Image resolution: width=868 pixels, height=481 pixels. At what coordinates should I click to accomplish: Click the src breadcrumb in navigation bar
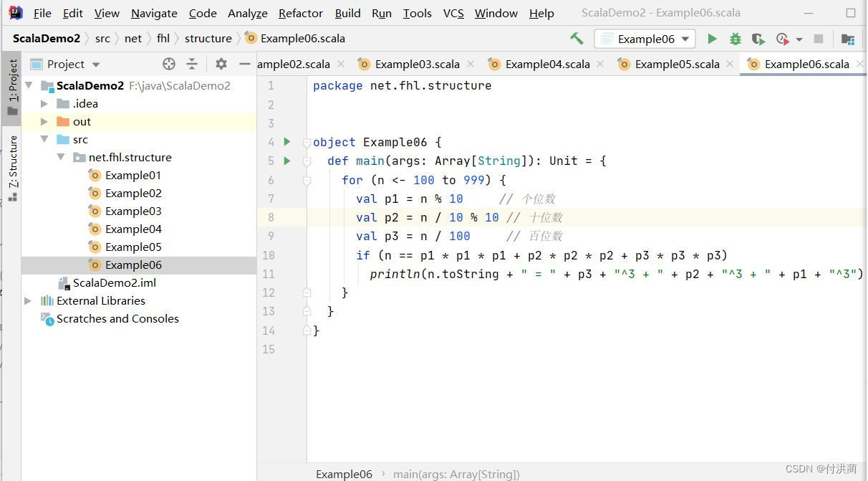point(102,38)
